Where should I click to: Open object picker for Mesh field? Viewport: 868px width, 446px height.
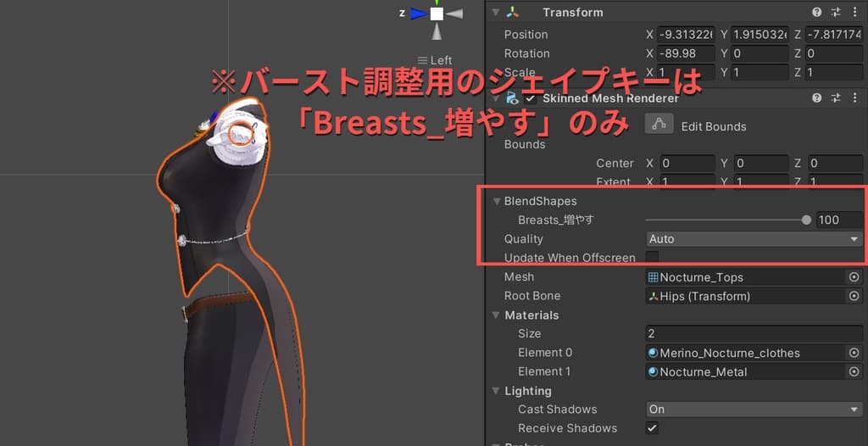854,277
